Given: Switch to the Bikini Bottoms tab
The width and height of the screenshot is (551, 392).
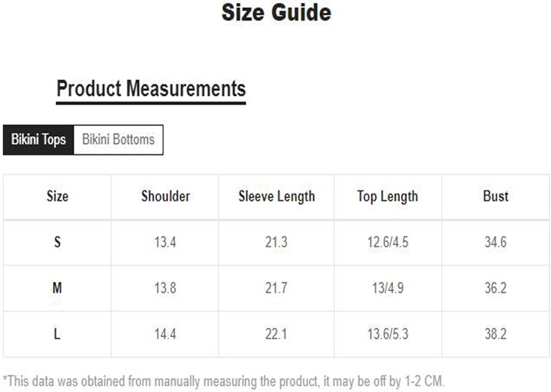Looking at the screenshot, I should point(118,140).
